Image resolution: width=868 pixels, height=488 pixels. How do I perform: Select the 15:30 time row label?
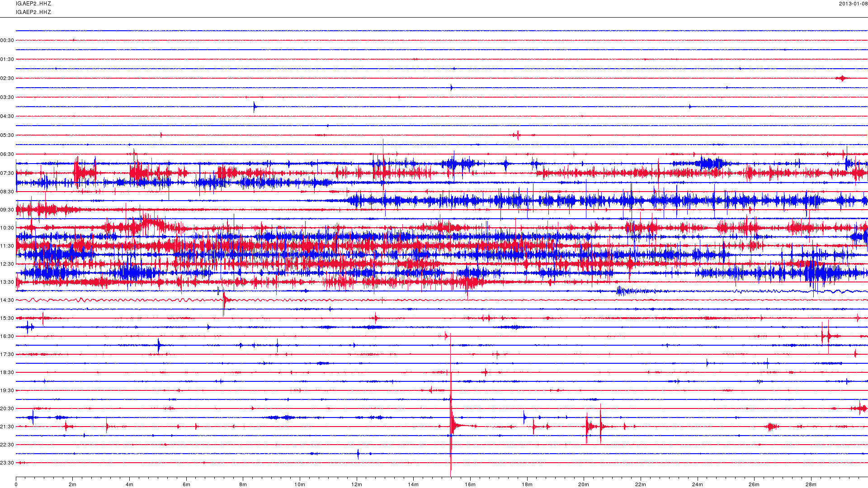coord(7,318)
